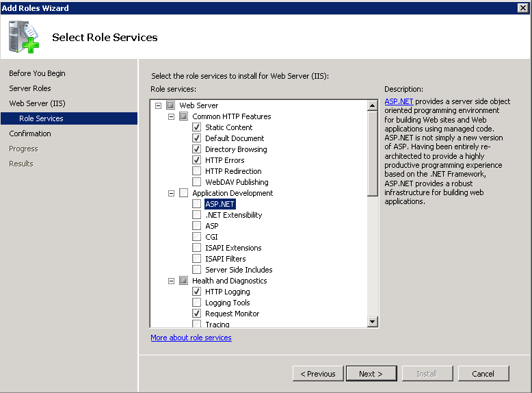Select the HTTP Redirection label

click(x=233, y=171)
